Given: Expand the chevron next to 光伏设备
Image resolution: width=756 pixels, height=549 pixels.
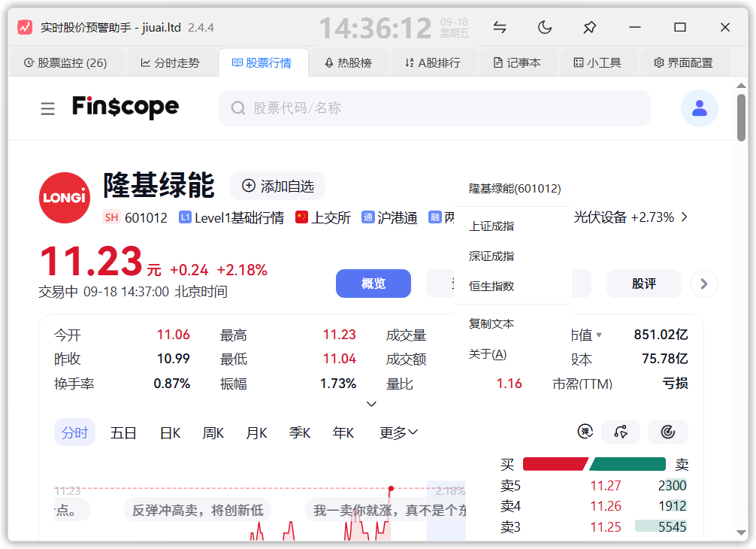Looking at the screenshot, I should pyautogui.click(x=684, y=217).
